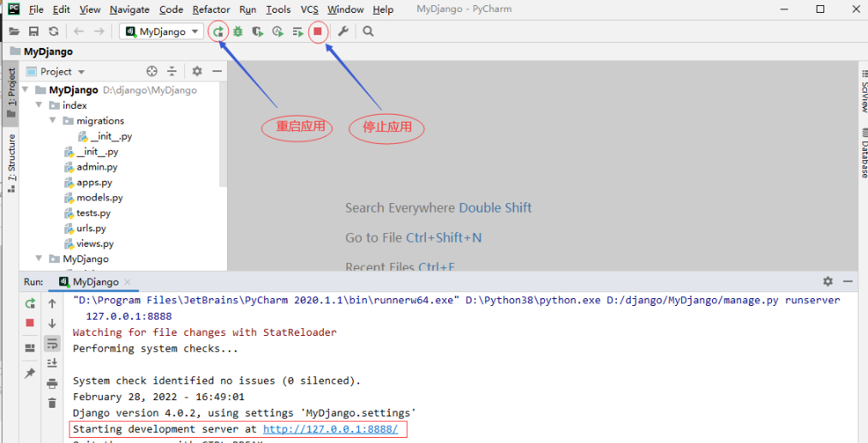Screen dimensions: 868x443
Task: Open the Database side tab
Action: pos(863,153)
